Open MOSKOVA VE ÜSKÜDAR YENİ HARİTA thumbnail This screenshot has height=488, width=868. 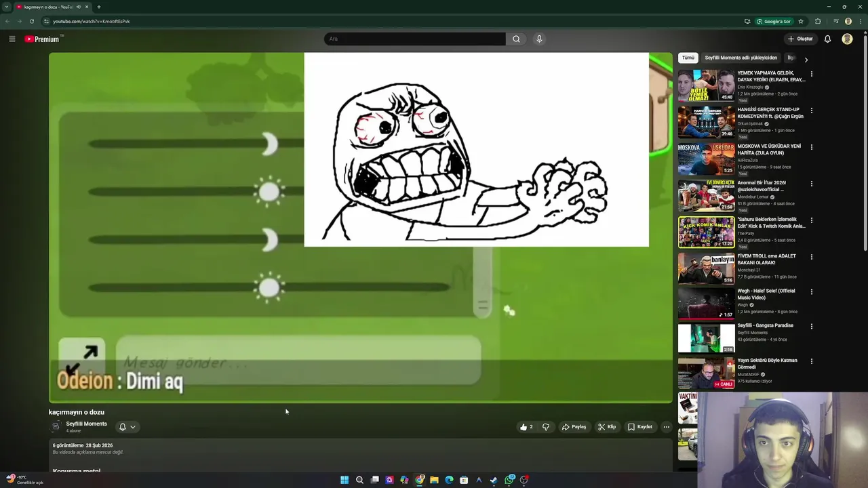[x=706, y=159]
